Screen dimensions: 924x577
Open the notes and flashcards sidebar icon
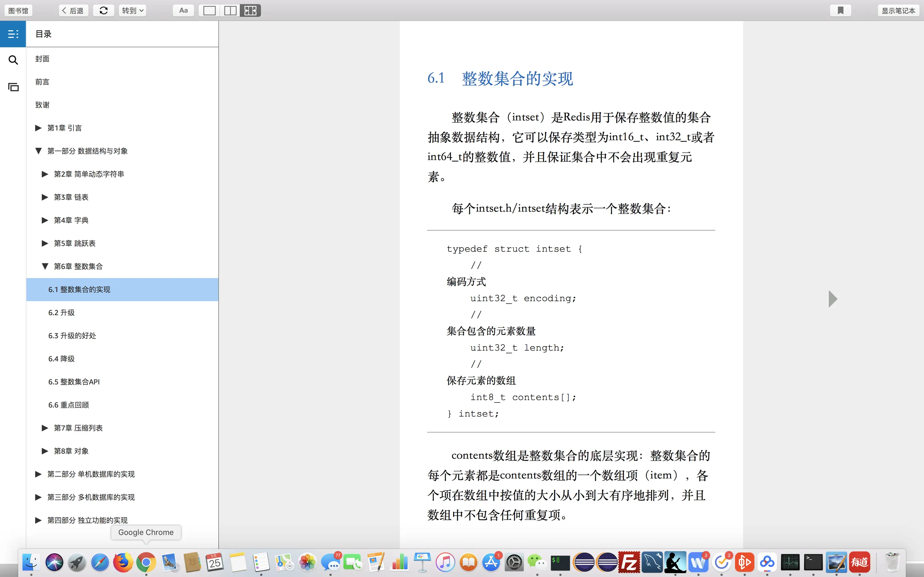point(13,87)
